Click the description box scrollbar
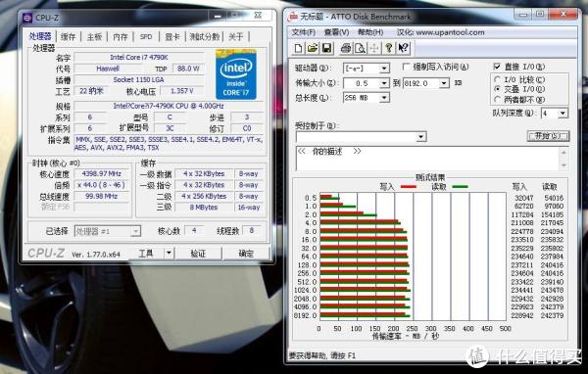The width and height of the screenshot is (588, 374). click(563, 159)
